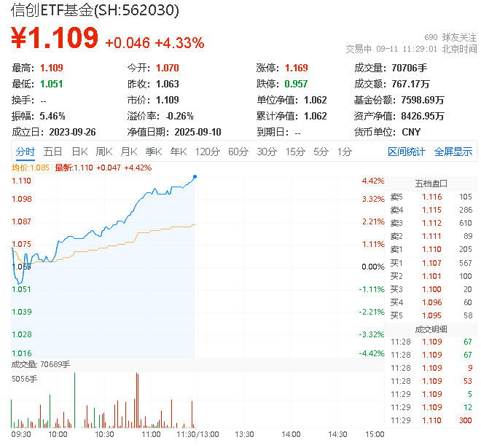
Task: Select 卖4 order row at 1.115
Action: click(431, 210)
